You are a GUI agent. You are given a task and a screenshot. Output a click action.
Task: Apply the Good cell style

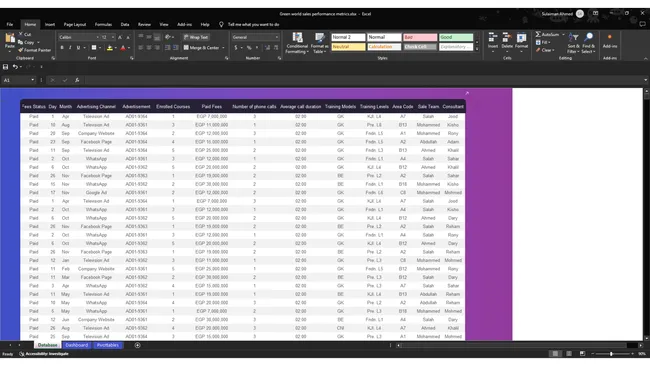point(456,37)
